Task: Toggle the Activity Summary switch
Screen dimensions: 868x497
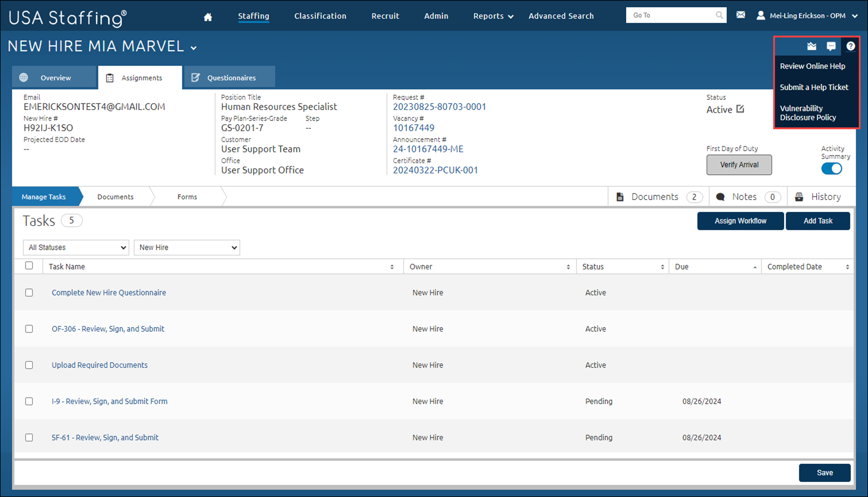Action: (x=831, y=169)
